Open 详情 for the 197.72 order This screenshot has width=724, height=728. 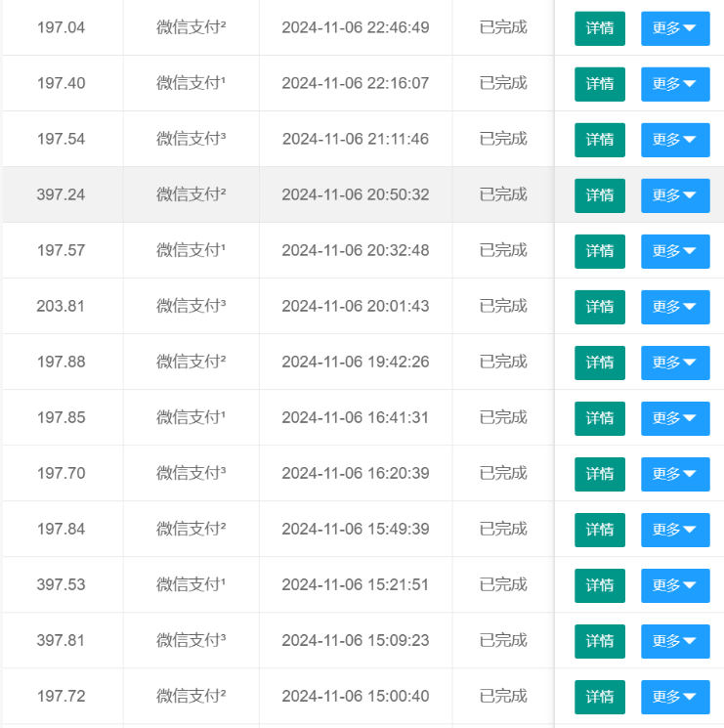(x=599, y=697)
